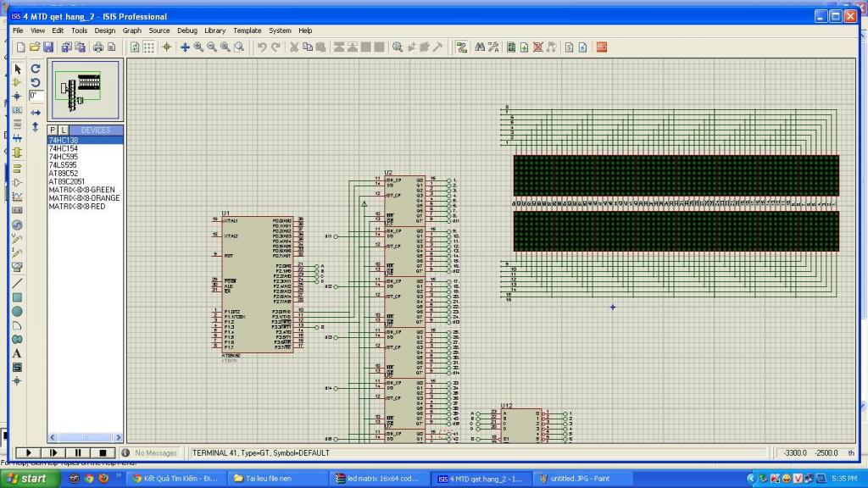Select the Selection Mode arrow tool

(x=17, y=69)
